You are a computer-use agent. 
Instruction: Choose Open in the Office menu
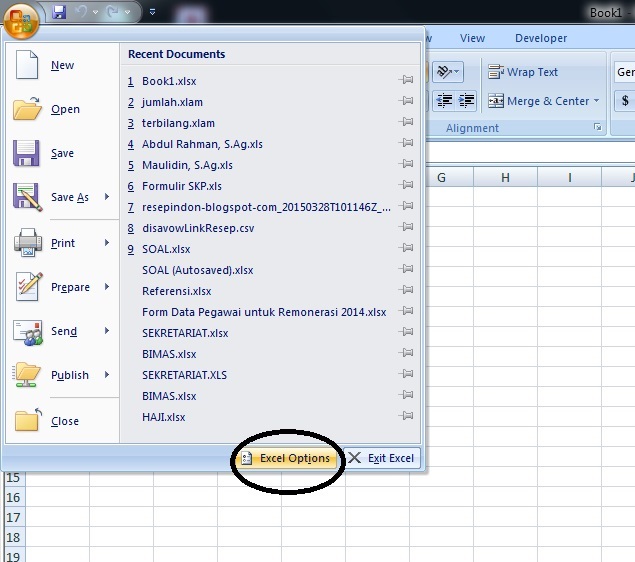pyautogui.click(x=62, y=109)
